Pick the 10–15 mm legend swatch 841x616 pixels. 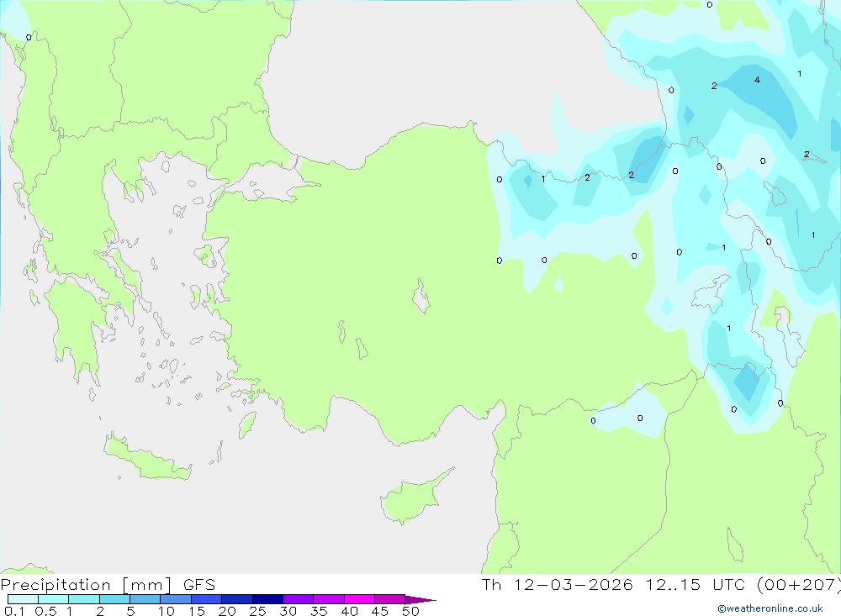click(176, 599)
